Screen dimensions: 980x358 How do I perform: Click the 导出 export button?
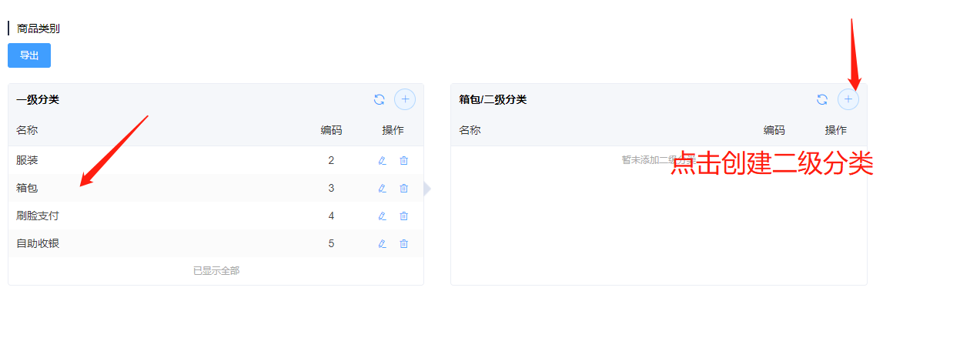pyautogui.click(x=29, y=55)
